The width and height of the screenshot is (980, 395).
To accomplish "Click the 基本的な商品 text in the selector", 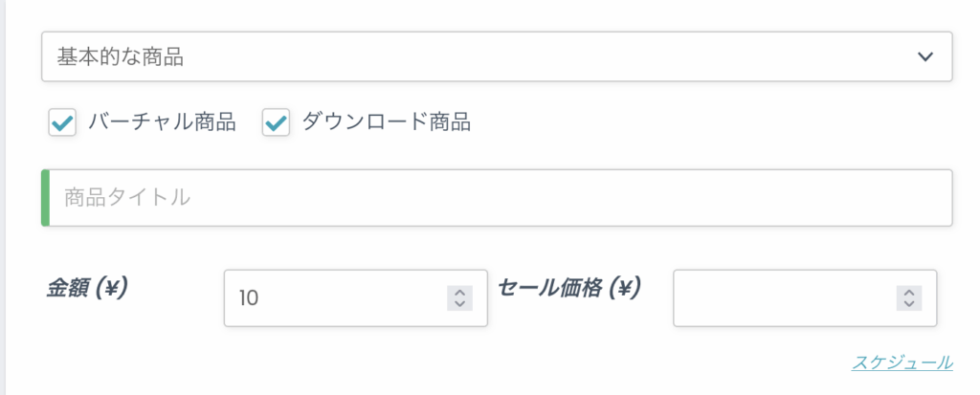I will [x=121, y=57].
